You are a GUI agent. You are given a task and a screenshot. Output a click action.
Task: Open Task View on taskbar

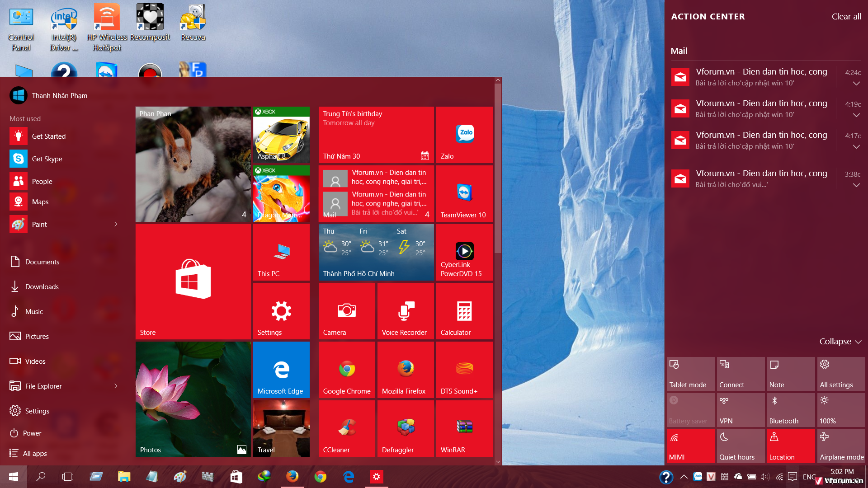coord(68,477)
